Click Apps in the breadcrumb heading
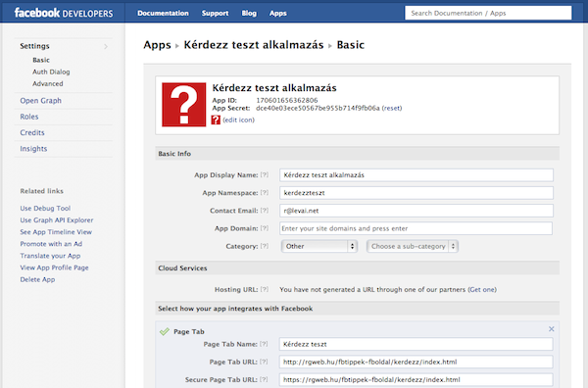Image resolution: width=588 pixels, height=388 pixels. (157, 45)
